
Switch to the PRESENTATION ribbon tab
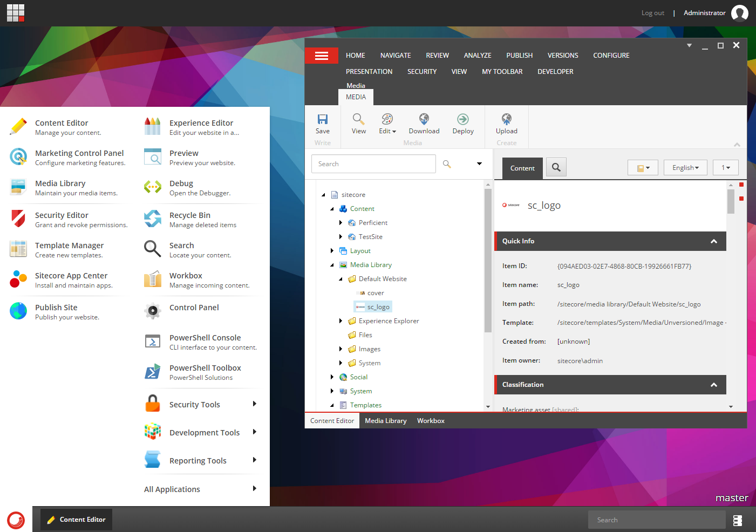tap(369, 72)
